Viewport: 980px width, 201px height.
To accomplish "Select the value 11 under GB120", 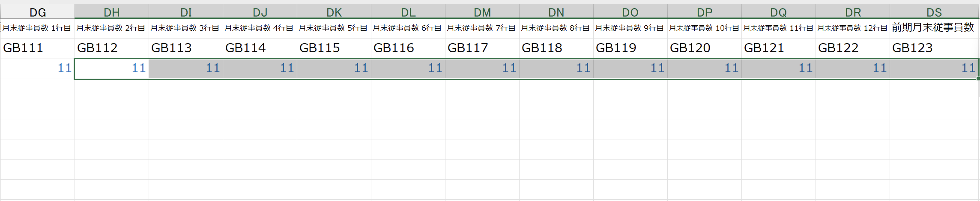I will pyautogui.click(x=704, y=68).
